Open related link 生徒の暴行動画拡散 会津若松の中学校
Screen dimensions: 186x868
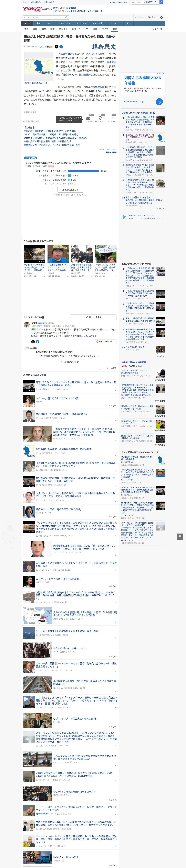tap(50, 131)
